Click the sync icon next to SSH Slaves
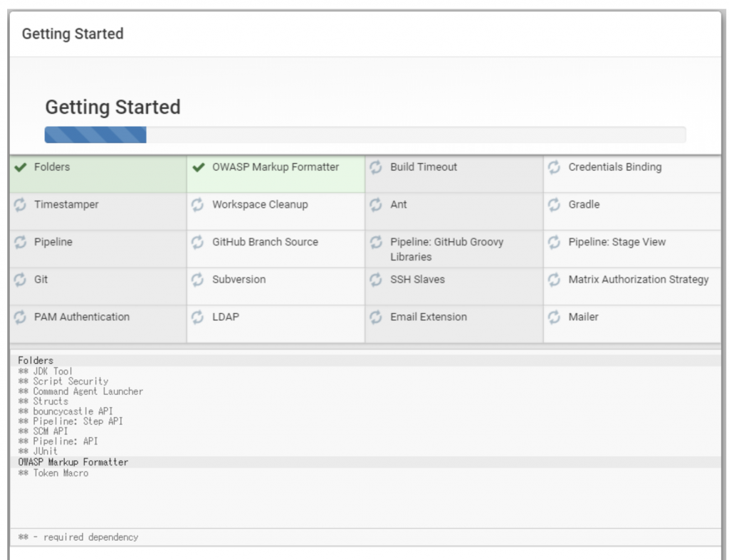Screen dimensions: 729x560 tap(376, 280)
